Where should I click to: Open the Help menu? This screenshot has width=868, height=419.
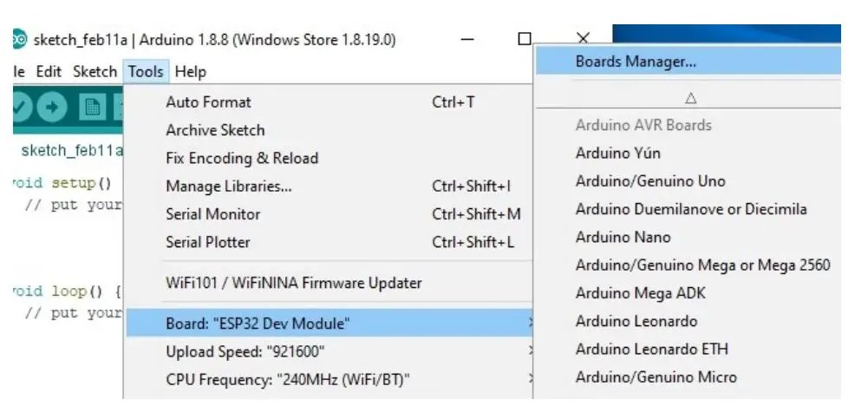(x=190, y=72)
